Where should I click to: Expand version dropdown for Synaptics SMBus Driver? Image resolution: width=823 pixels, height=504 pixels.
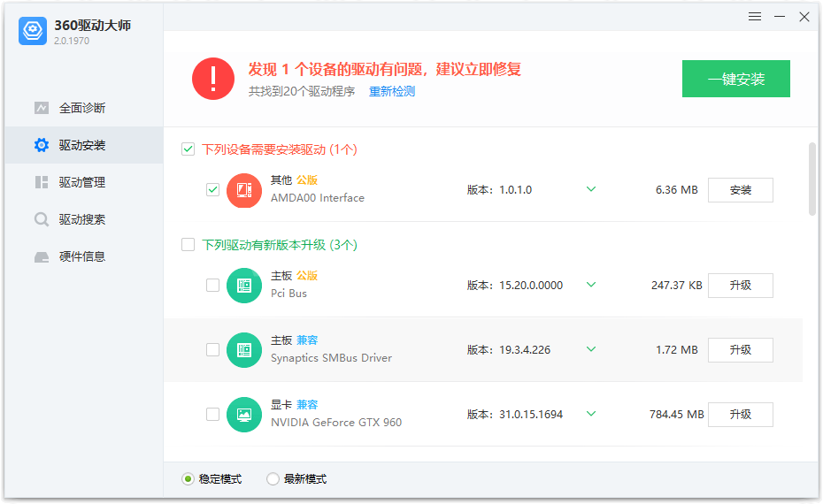(591, 349)
